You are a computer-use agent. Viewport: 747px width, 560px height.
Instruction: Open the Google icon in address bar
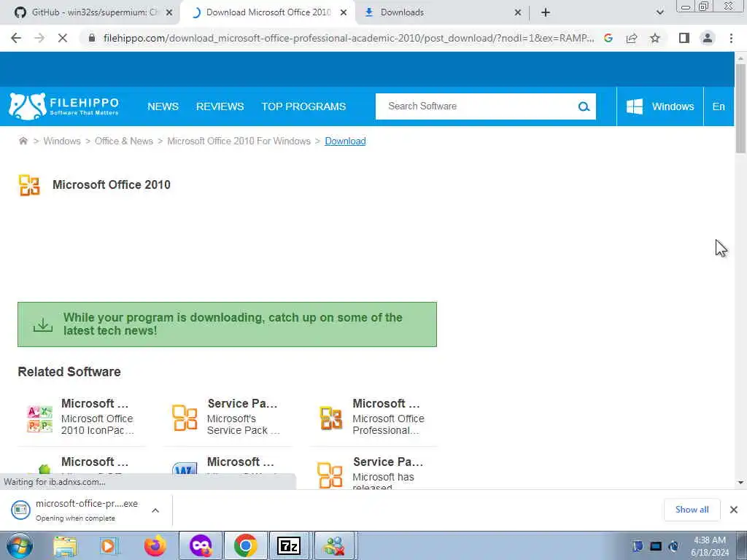[x=608, y=38]
